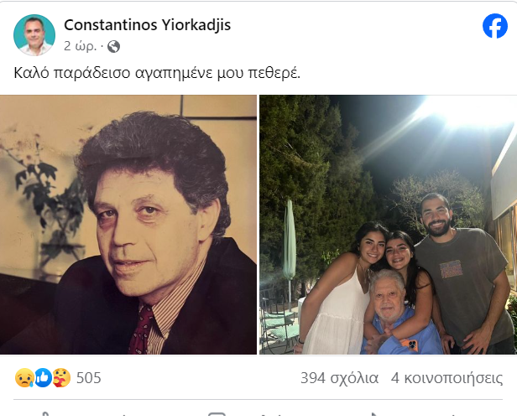The width and height of the screenshot is (517, 420).
Task: View the 4 κοινοποιήσεις shares
Action: 446,378
